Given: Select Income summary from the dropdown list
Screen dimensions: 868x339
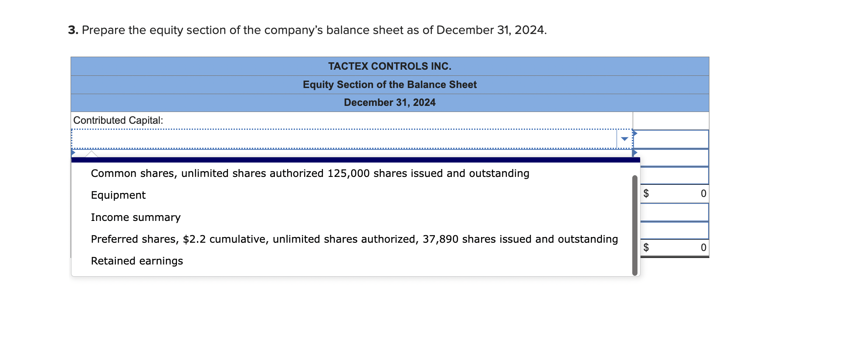Looking at the screenshot, I should point(135,217).
